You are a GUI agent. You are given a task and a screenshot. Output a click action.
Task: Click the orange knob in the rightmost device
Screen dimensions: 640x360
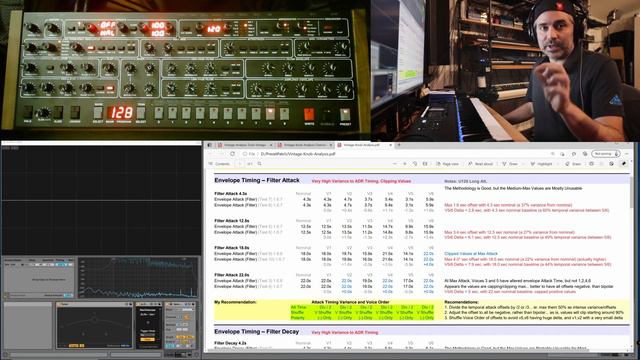(187, 317)
